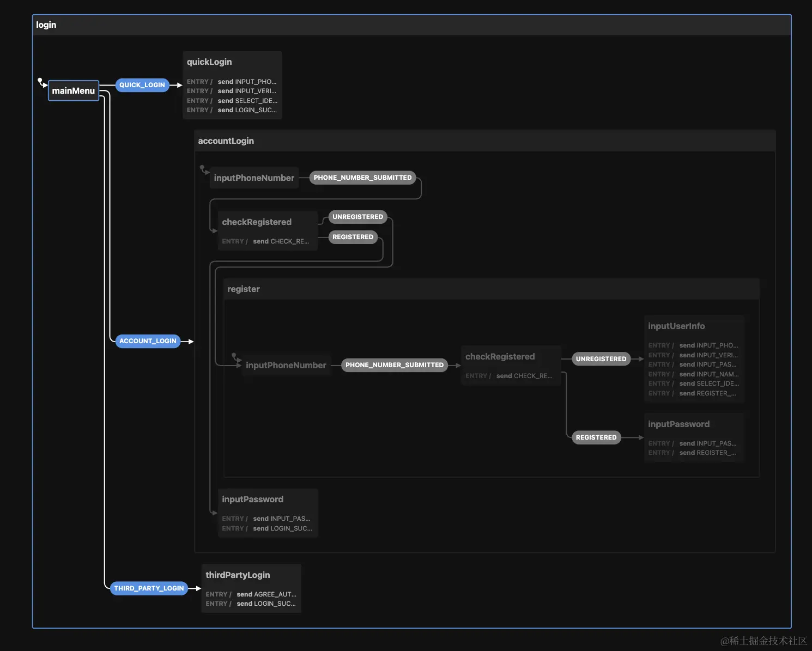
Task: Click UNREGISTERED event next to accountLogin checkRegistered
Action: pos(358,217)
